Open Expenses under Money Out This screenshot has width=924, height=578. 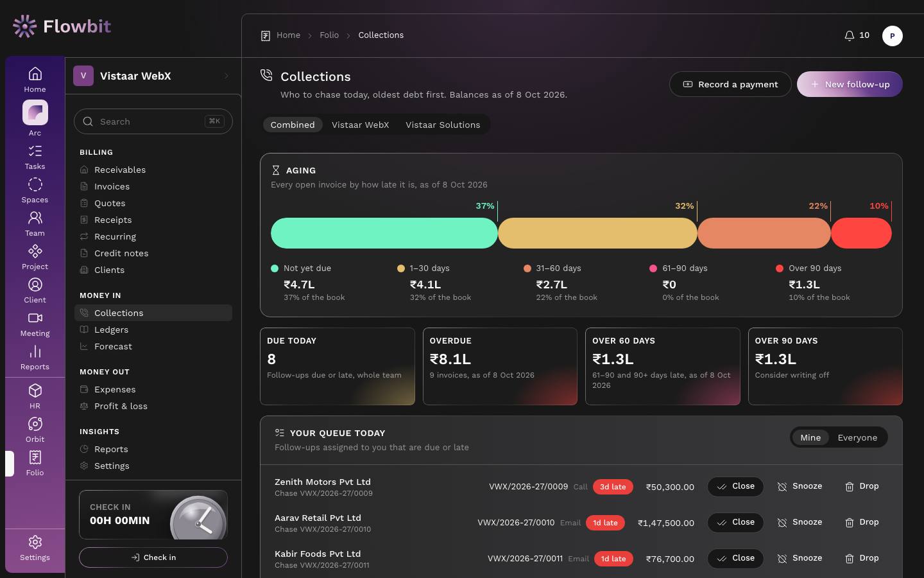(153, 389)
